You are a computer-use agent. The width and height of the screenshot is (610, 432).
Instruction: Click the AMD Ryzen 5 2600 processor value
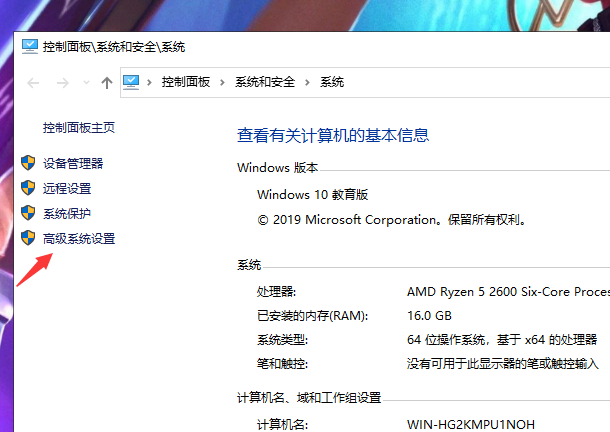(508, 292)
